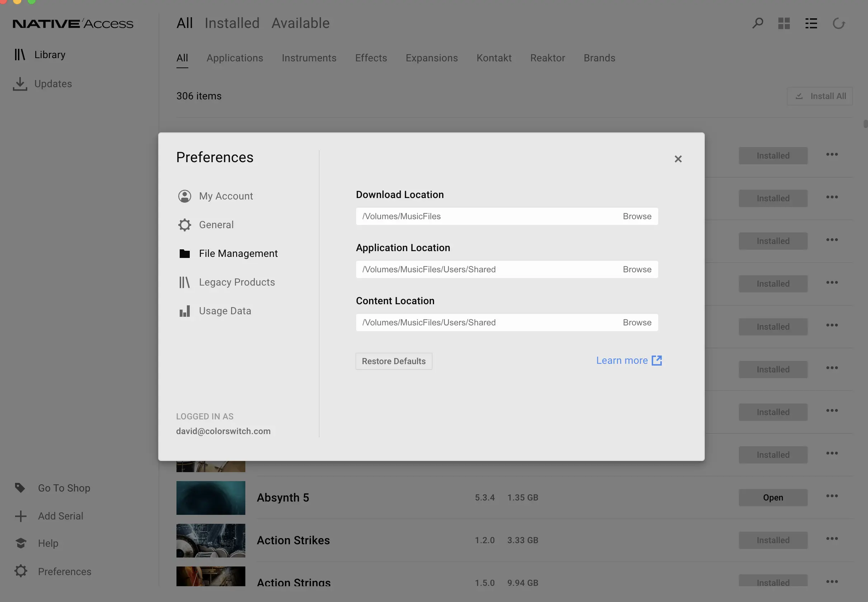Open options menu for Action Strikes
This screenshot has width=868, height=602.
point(832,538)
